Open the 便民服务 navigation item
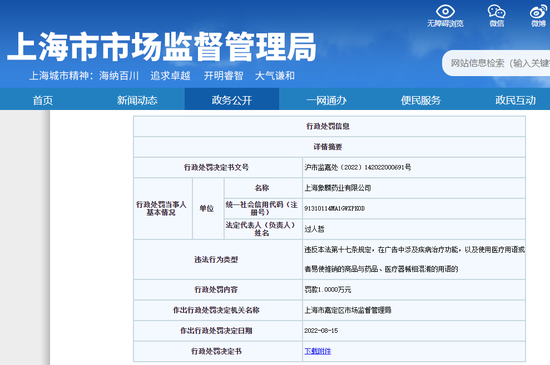The image size is (550, 365). pos(421,101)
